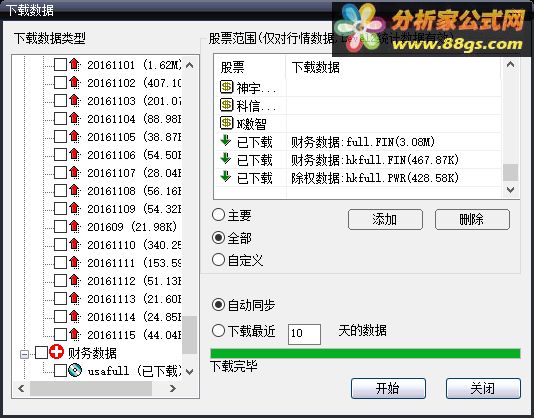Click tree horizontal scroll right arrow
534x418 pixels.
click(x=172, y=388)
